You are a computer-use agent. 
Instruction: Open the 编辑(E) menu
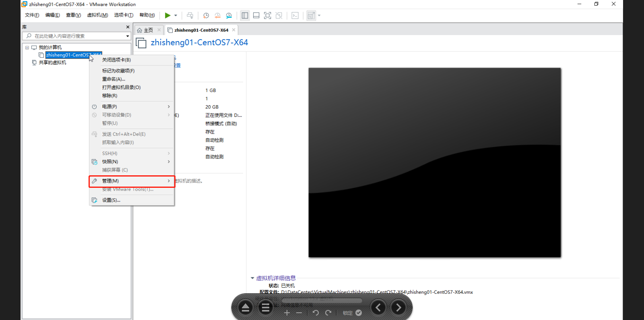pyautogui.click(x=52, y=15)
